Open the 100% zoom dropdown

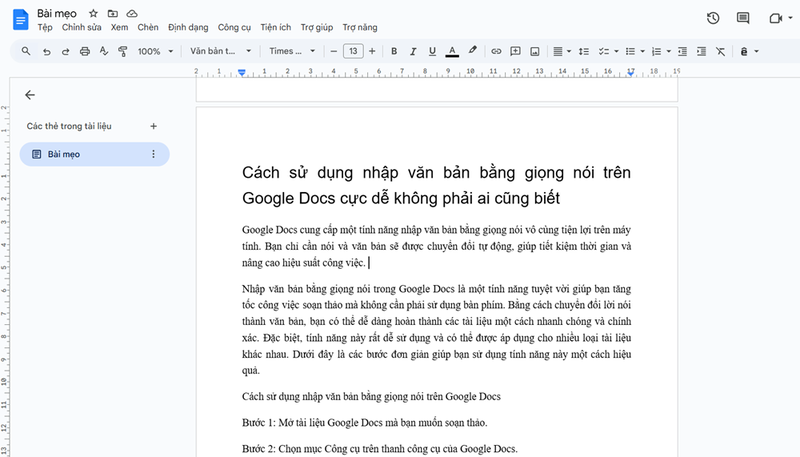[x=155, y=51]
